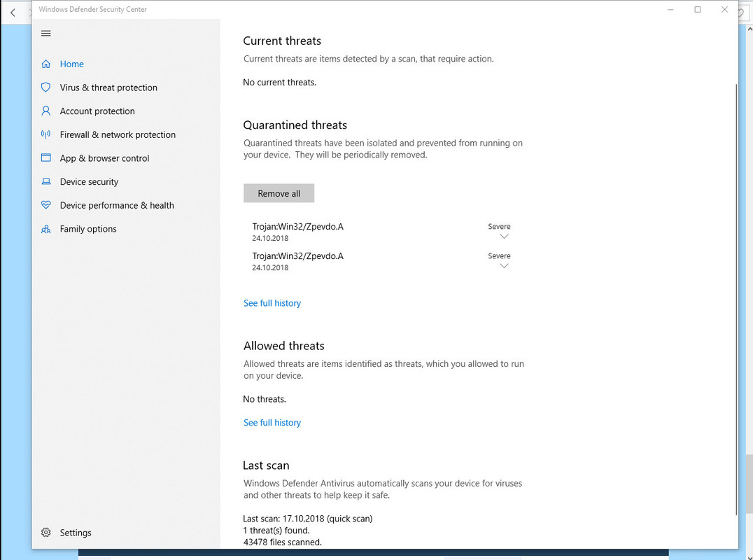Open See full history under Quarantined threats

pyautogui.click(x=272, y=303)
